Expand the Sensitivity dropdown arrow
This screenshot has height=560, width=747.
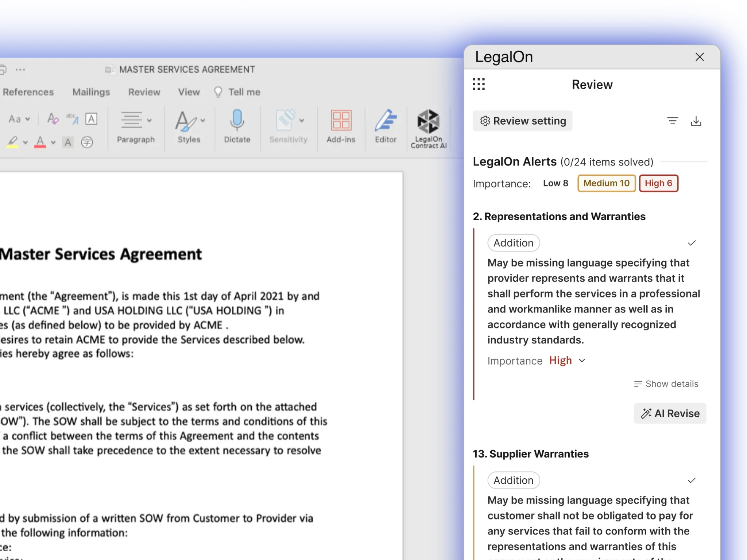click(302, 120)
